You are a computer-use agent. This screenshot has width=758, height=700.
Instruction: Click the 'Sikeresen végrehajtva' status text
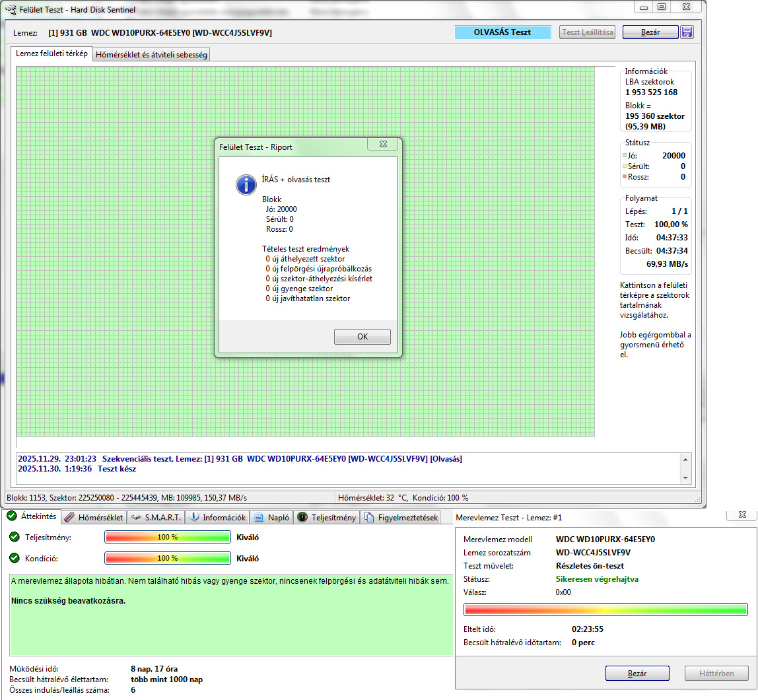click(x=597, y=579)
